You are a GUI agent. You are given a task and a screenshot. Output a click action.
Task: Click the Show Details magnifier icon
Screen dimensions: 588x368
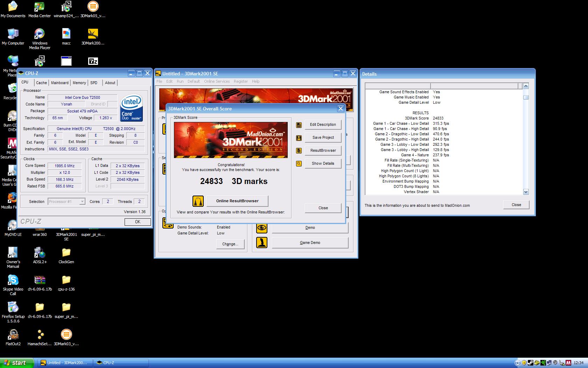299,164
